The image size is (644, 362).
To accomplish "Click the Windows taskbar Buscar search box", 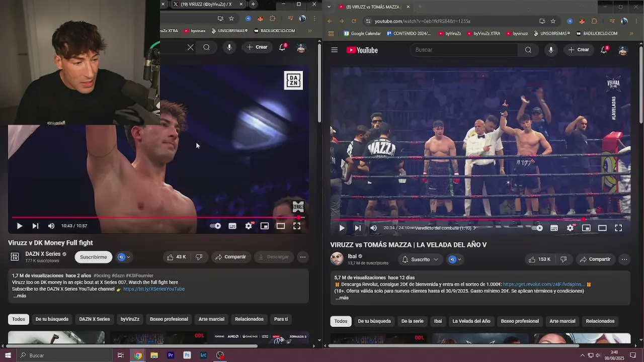I will click(64, 355).
